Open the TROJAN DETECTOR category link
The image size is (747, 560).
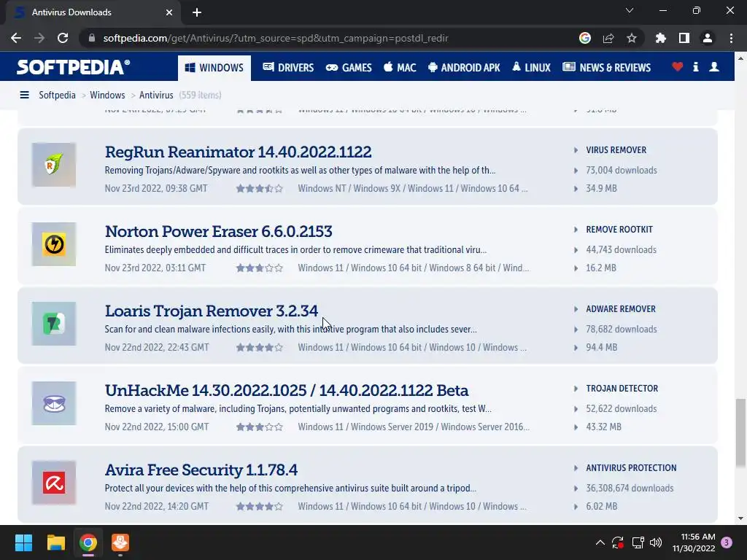622,389
